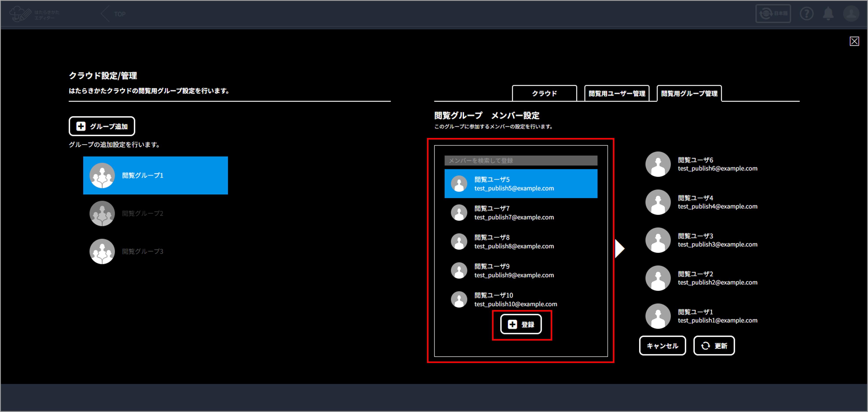Image resolution: width=868 pixels, height=412 pixels.
Task: Click avatar of 閲覧ユーザ6 in member list
Action: [658, 164]
